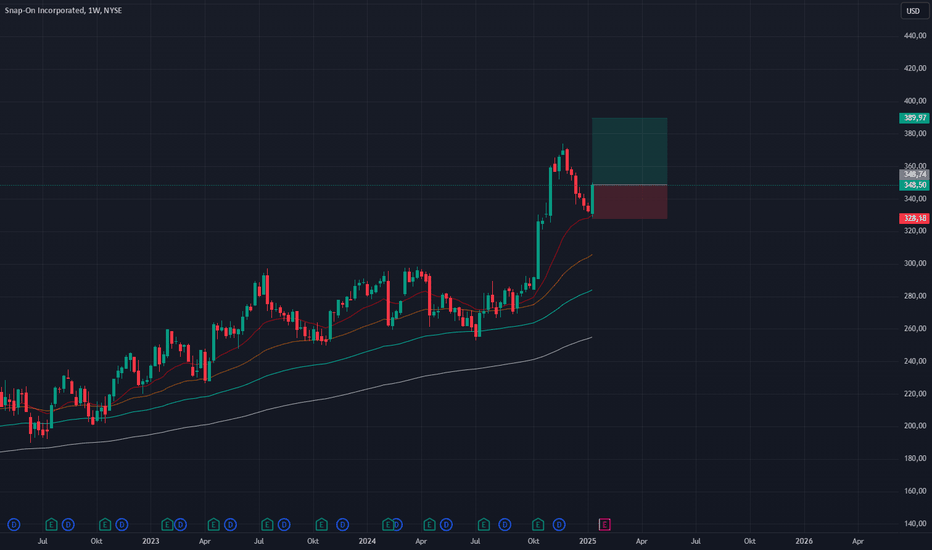Click the earnings E marker right after the Jul 2023 label
Image resolution: width=932 pixels, height=550 pixels.
pyautogui.click(x=267, y=524)
